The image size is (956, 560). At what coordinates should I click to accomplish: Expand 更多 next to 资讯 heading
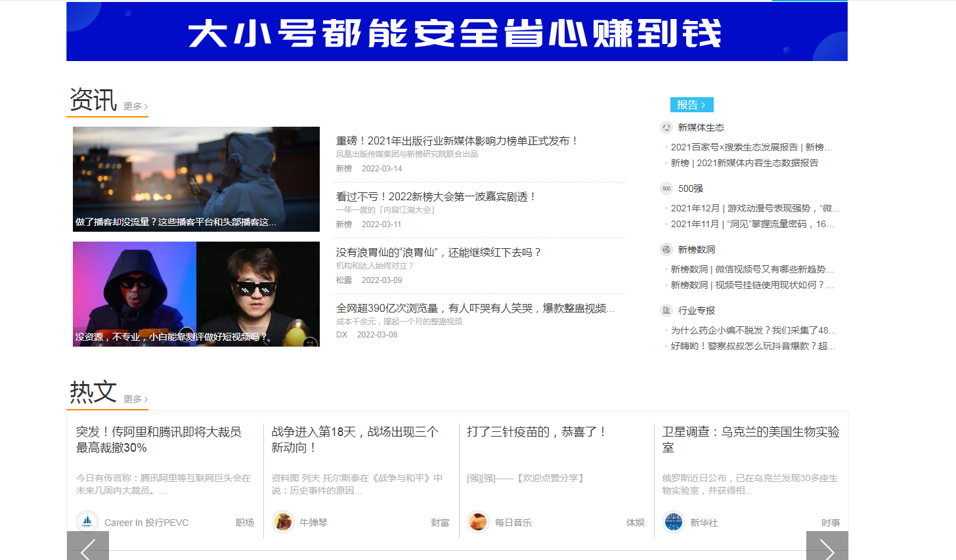(135, 106)
